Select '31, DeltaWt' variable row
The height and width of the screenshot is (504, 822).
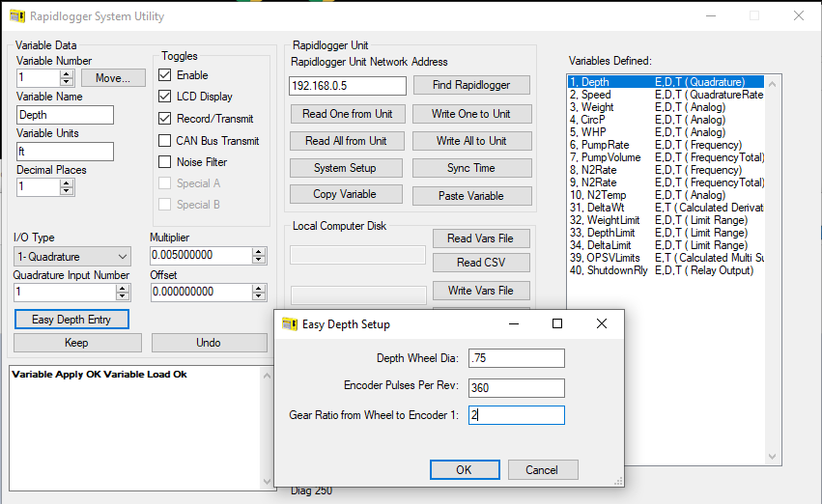(x=666, y=208)
